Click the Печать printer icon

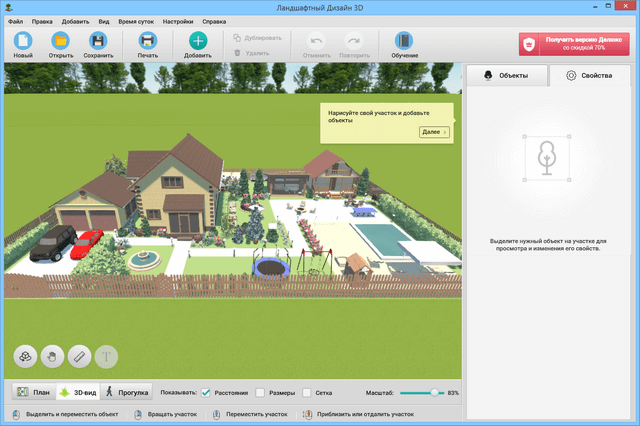[147, 41]
